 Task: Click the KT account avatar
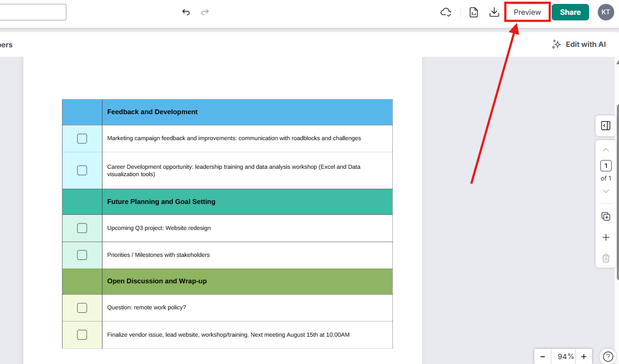606,12
